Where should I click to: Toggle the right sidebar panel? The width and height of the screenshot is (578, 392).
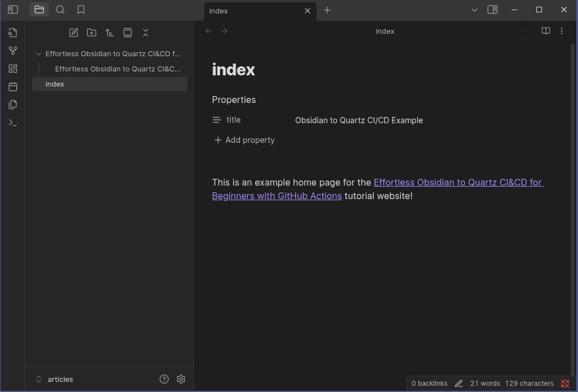pyautogui.click(x=493, y=10)
